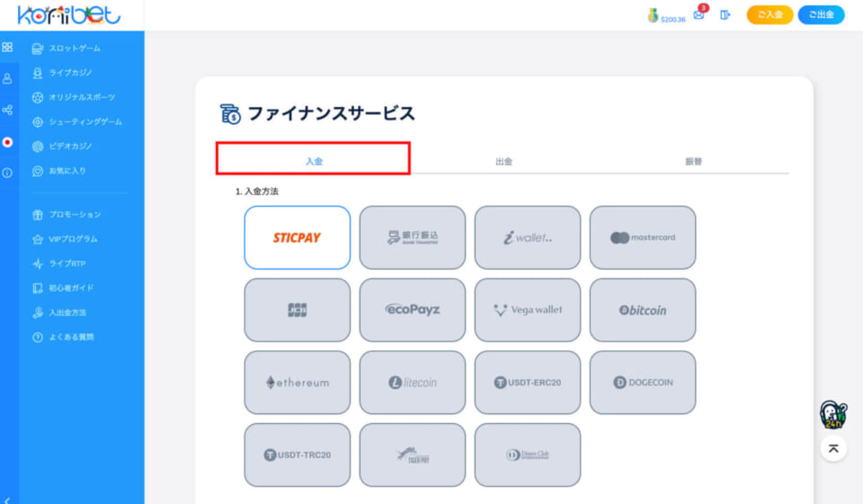The width and height of the screenshot is (863, 504).
Task: Select USDT-TRC20 payment method
Action: (298, 455)
